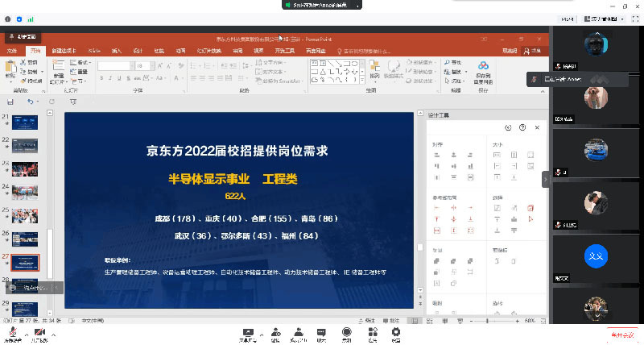Collapse the participants video side panel
Image resolution: width=644 pixels, height=345 pixels.
(x=545, y=179)
